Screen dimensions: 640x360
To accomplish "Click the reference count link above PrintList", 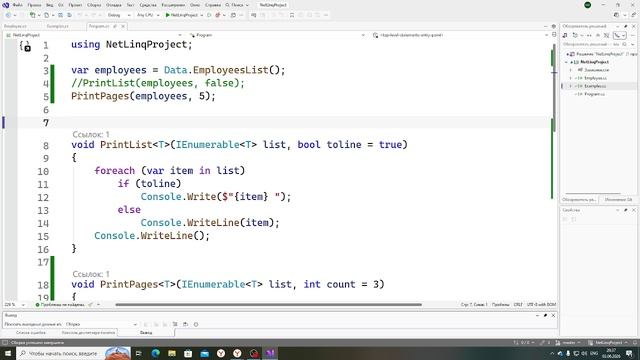I will (91, 134).
